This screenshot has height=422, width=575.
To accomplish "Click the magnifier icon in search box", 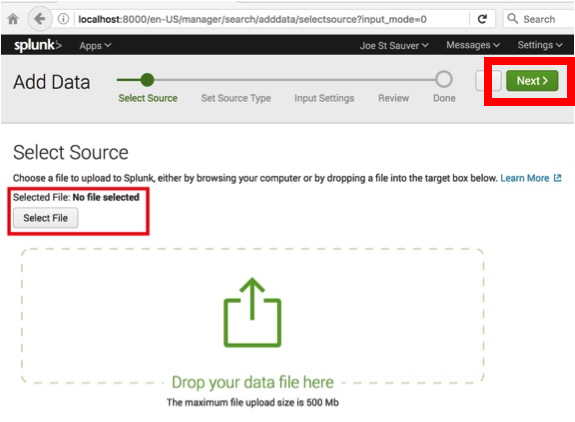I will click(x=512, y=18).
